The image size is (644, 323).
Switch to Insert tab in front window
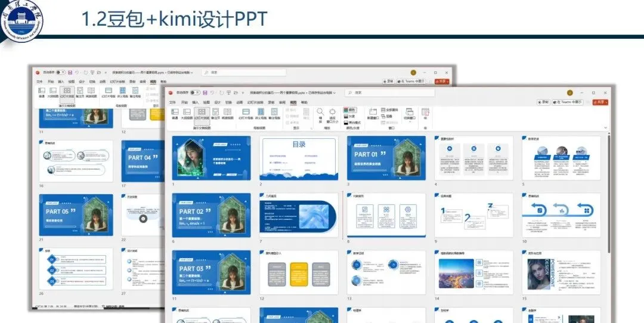click(x=196, y=103)
